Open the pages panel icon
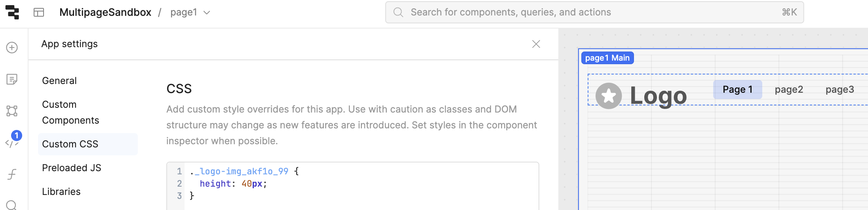 (12, 79)
